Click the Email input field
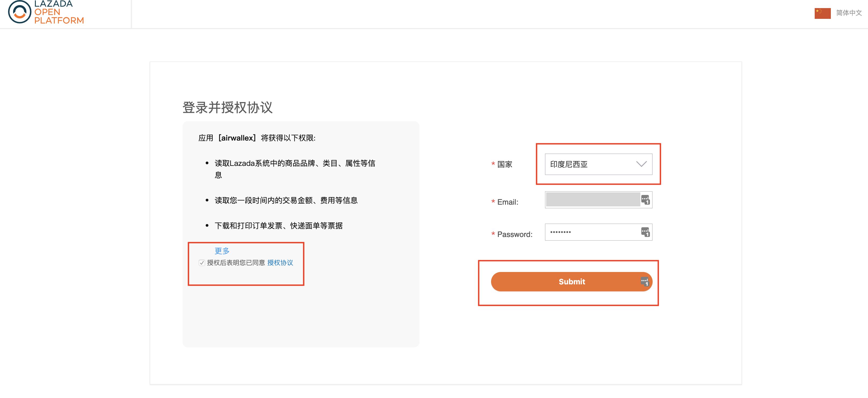 coord(598,200)
